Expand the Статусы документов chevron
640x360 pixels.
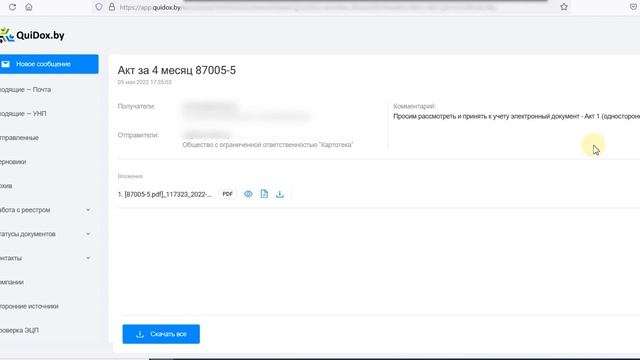pyautogui.click(x=88, y=234)
